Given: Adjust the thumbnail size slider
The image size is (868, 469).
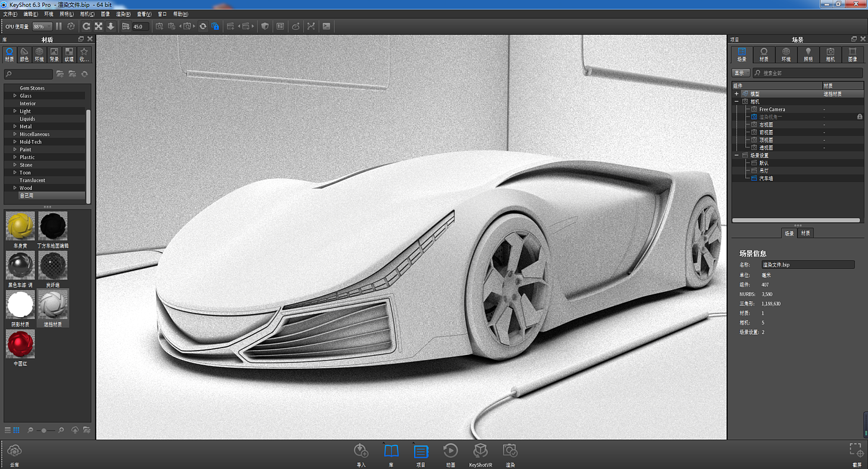Looking at the screenshot, I should click(43, 430).
